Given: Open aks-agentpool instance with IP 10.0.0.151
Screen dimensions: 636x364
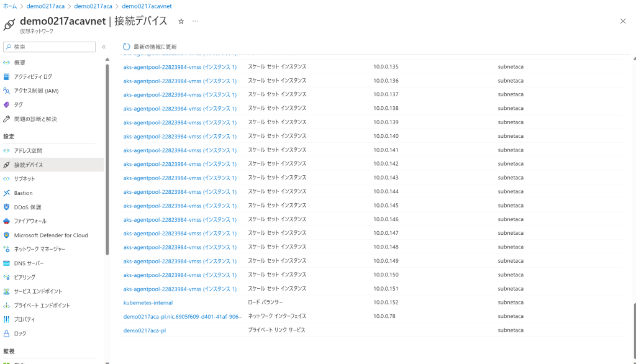Looking at the screenshot, I should (x=179, y=289).
